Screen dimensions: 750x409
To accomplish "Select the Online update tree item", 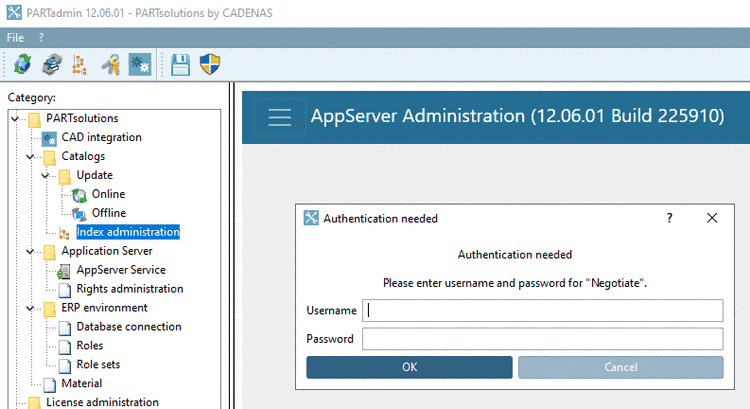I will click(x=108, y=194).
